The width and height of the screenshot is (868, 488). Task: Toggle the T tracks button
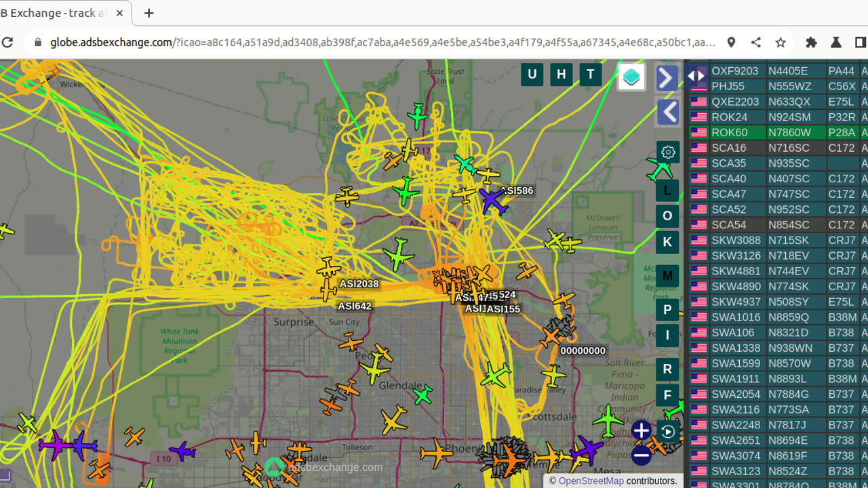590,75
